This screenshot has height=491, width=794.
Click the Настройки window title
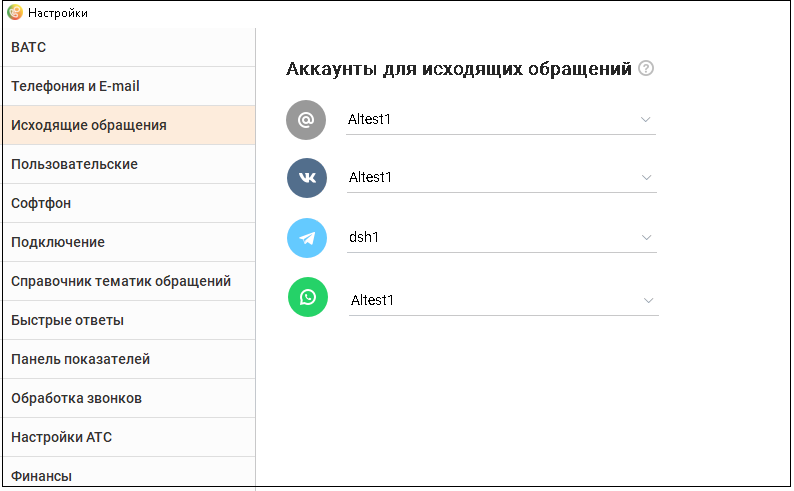(x=58, y=13)
